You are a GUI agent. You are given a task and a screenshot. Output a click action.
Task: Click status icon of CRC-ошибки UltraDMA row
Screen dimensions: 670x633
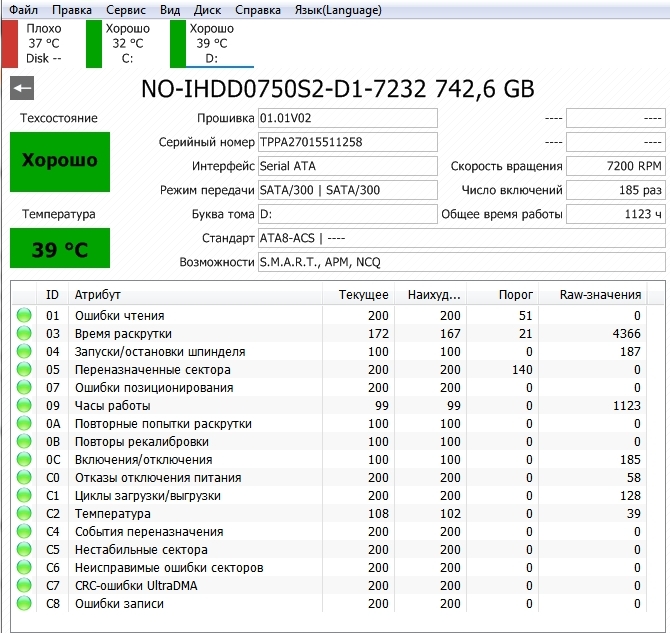24,585
